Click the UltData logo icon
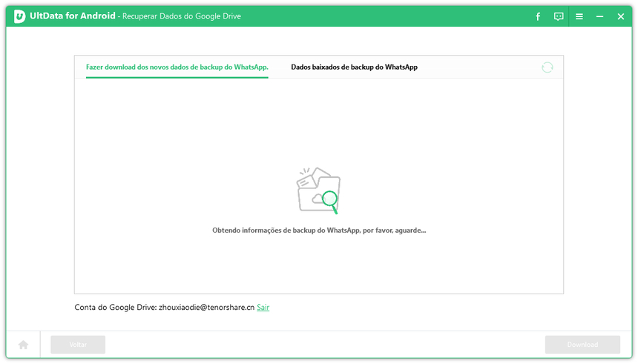 click(20, 16)
